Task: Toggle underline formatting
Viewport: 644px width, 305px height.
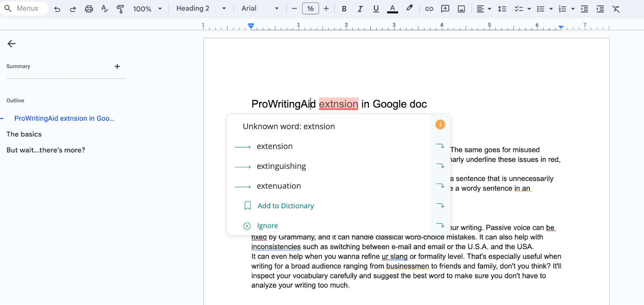Action: tap(376, 9)
